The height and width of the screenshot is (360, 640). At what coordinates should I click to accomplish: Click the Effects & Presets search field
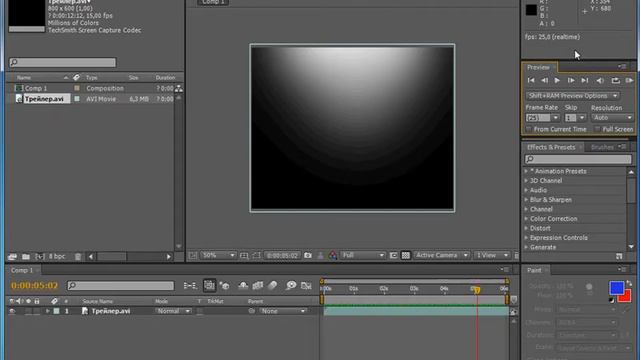pyautogui.click(x=578, y=159)
